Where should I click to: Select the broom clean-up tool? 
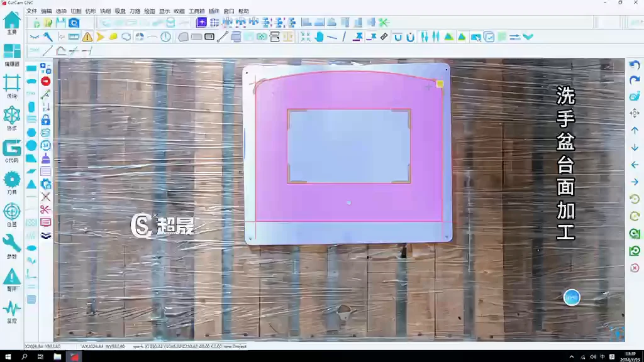[x=45, y=158]
